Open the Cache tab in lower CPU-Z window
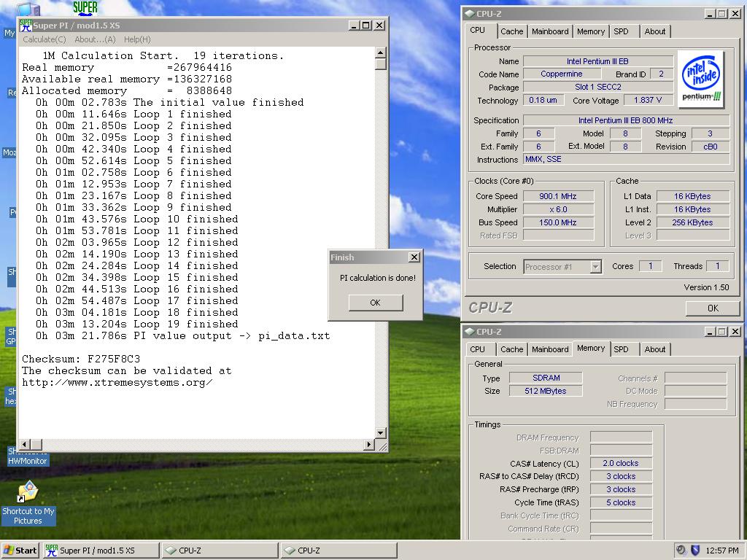The height and width of the screenshot is (560, 747). 511,349
